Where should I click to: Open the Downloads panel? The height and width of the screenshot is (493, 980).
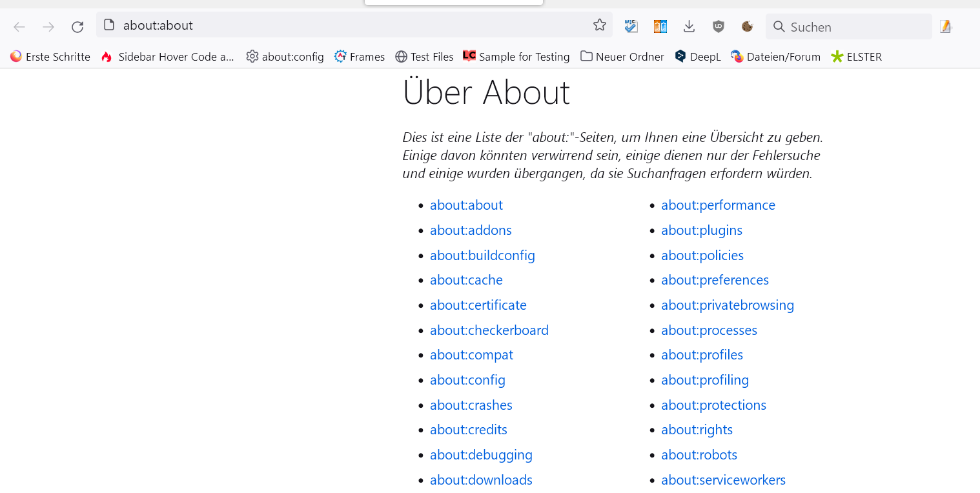point(689,26)
